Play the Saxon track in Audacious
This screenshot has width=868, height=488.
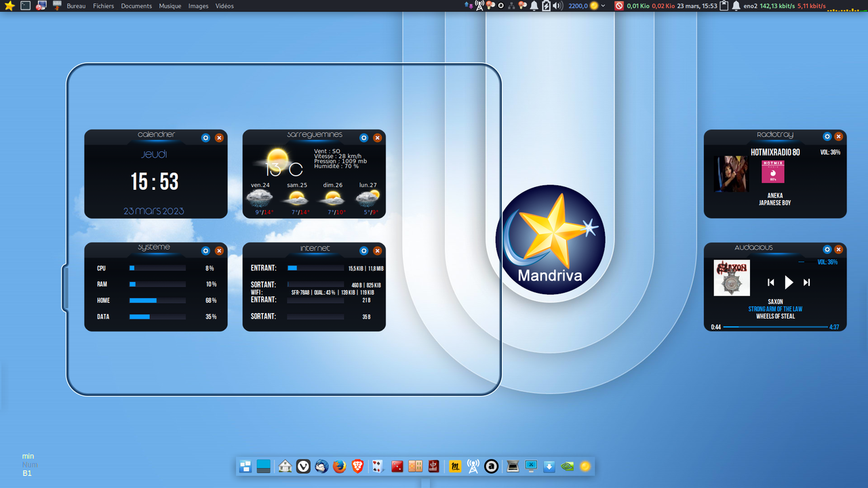(789, 282)
